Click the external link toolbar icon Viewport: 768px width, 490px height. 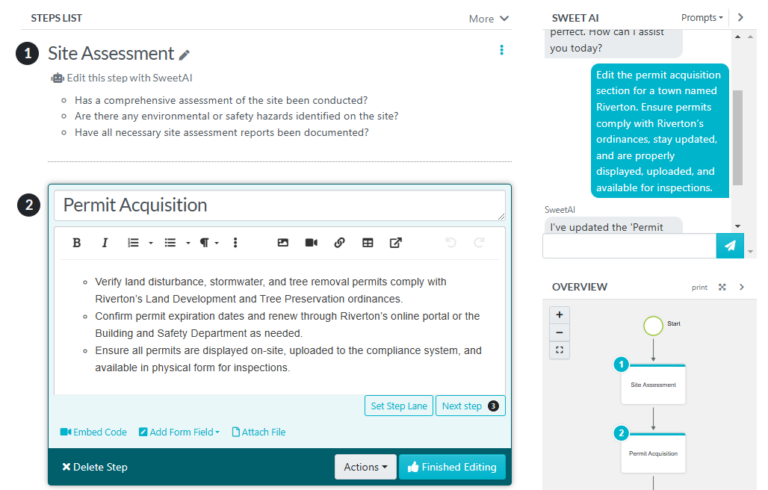(x=396, y=243)
